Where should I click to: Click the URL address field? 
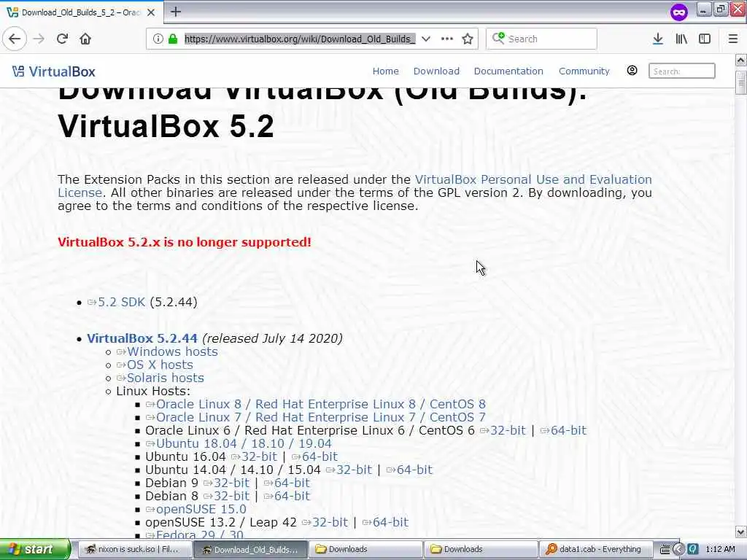(x=300, y=39)
